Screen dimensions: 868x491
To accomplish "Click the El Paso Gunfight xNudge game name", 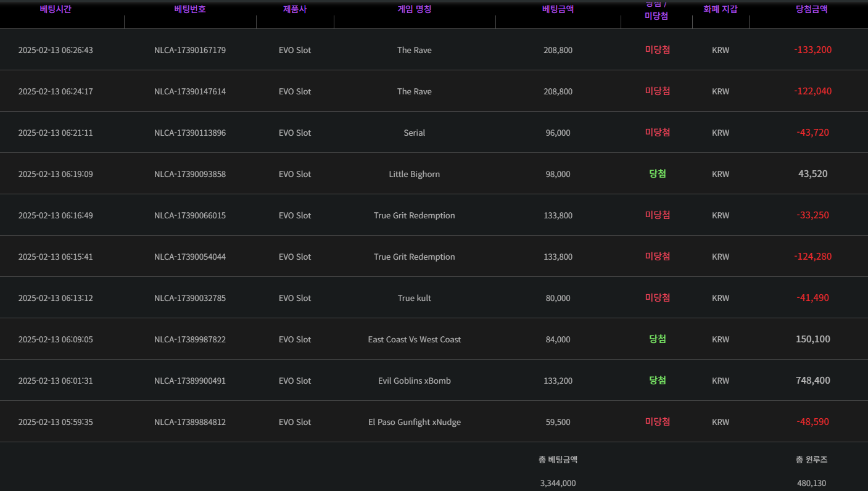I will (x=415, y=422).
